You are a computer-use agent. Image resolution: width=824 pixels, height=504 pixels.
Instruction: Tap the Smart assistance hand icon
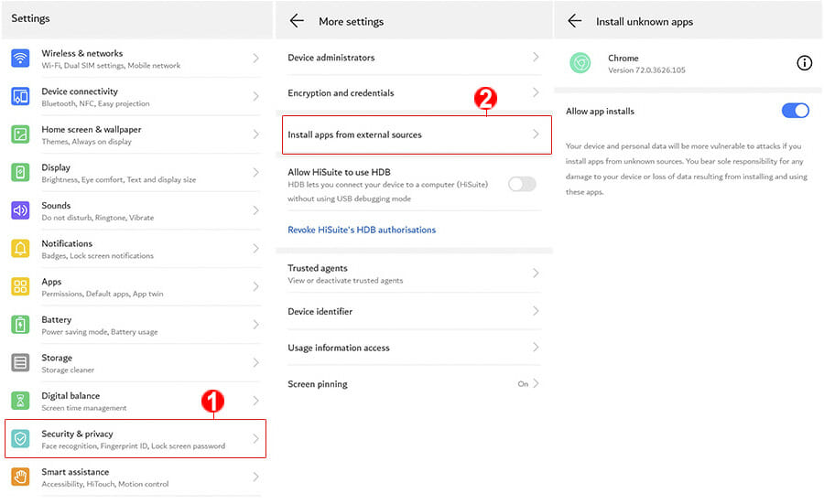click(20, 477)
